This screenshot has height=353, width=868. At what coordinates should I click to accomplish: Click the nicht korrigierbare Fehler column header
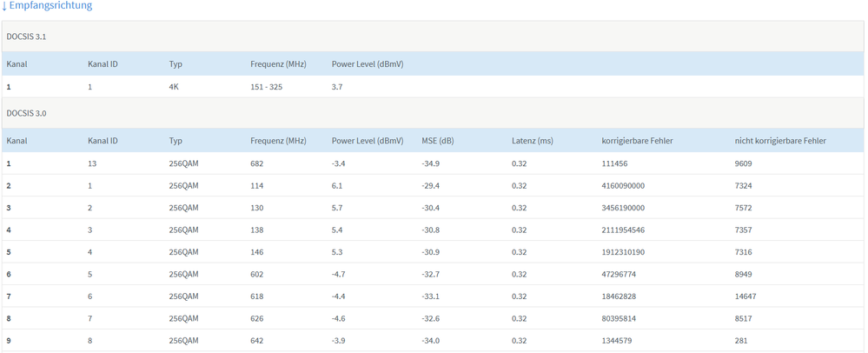pyautogui.click(x=779, y=140)
